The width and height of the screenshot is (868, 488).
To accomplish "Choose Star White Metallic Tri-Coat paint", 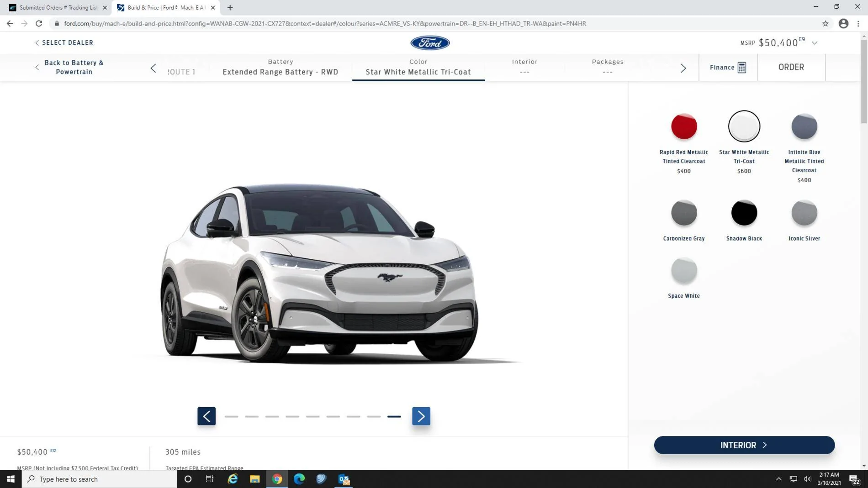I will [744, 126].
